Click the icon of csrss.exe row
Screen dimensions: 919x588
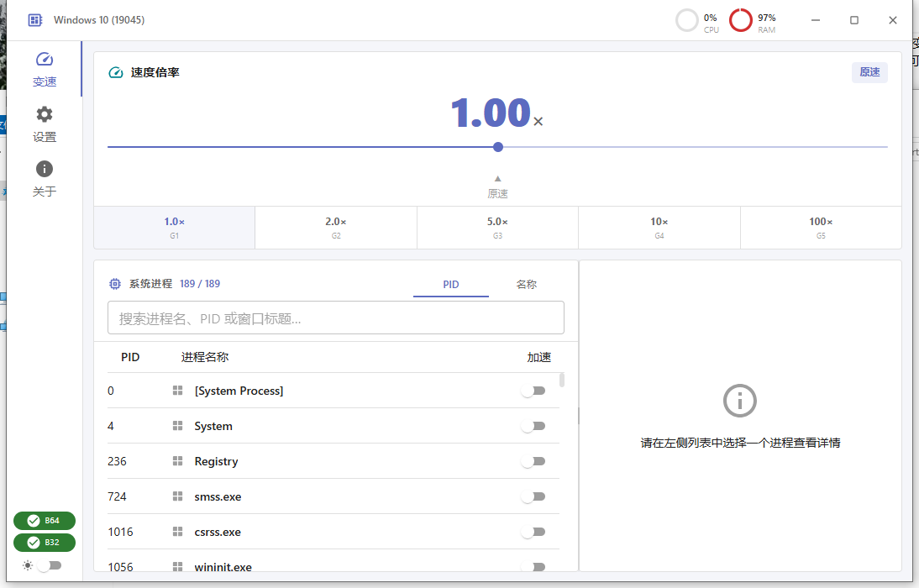[177, 532]
